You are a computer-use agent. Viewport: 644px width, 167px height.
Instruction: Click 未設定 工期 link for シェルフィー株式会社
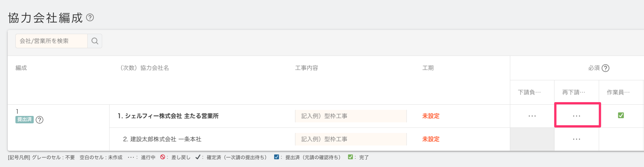tap(431, 116)
